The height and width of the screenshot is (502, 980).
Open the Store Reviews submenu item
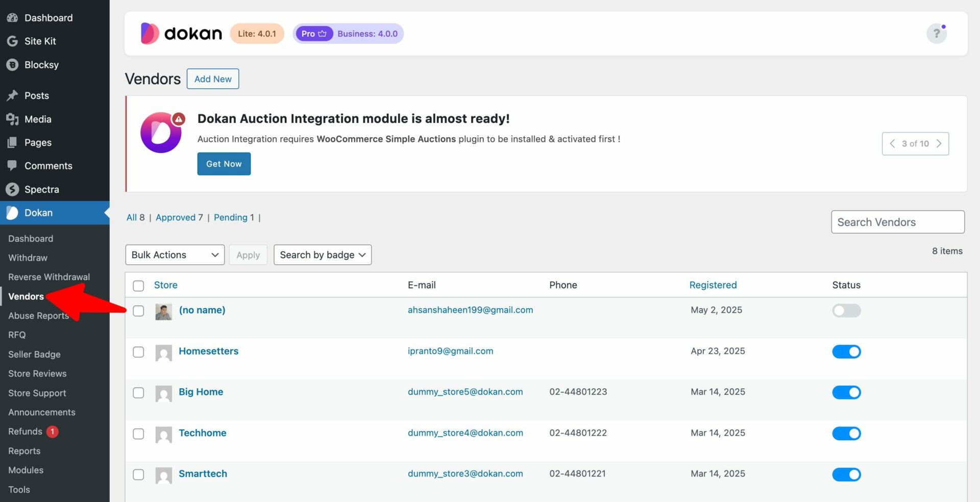tap(37, 373)
